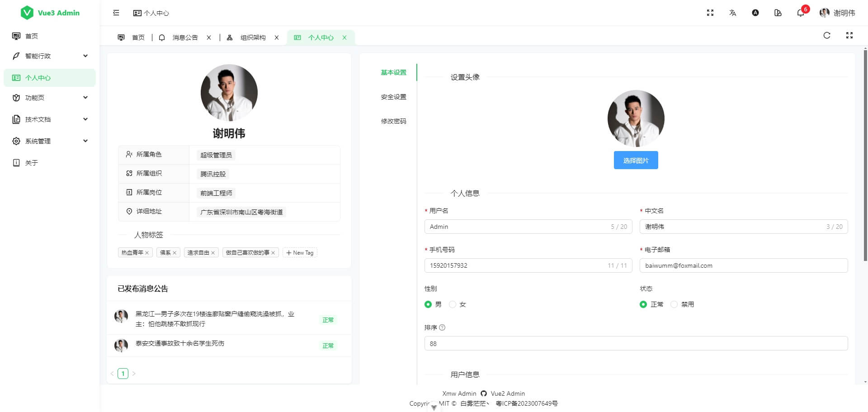This screenshot has width=868, height=412.
Task: Click the help icon beside 排序
Action: (x=442, y=327)
